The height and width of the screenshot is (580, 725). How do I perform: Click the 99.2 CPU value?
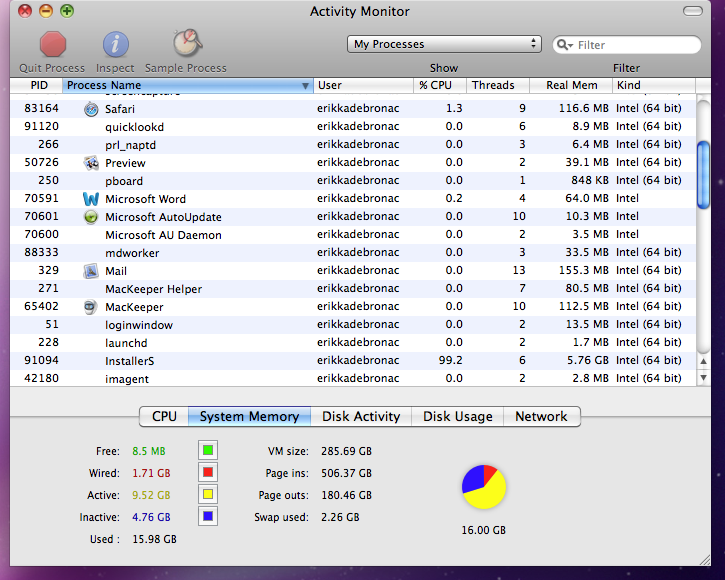(x=450, y=360)
